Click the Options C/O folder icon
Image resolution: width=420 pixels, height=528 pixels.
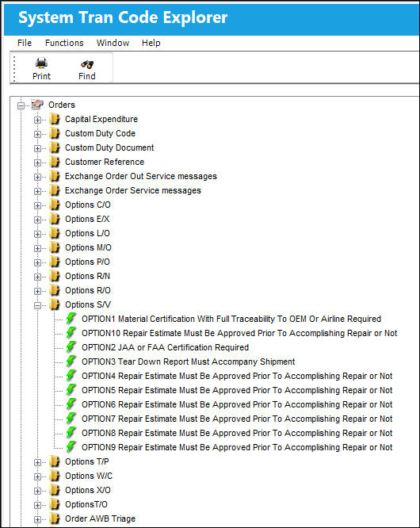[x=54, y=205]
